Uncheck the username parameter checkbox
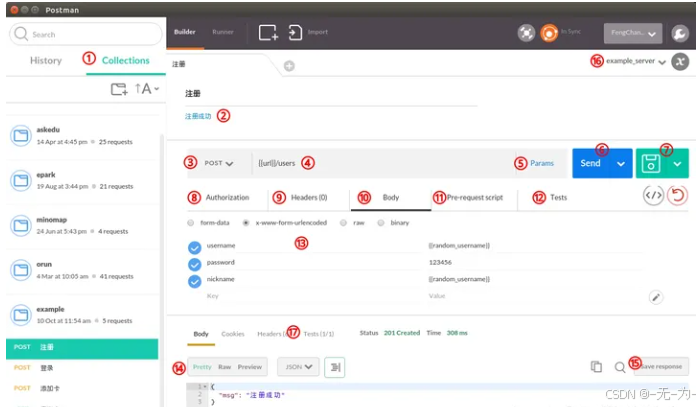This screenshot has width=700, height=407. coord(195,247)
